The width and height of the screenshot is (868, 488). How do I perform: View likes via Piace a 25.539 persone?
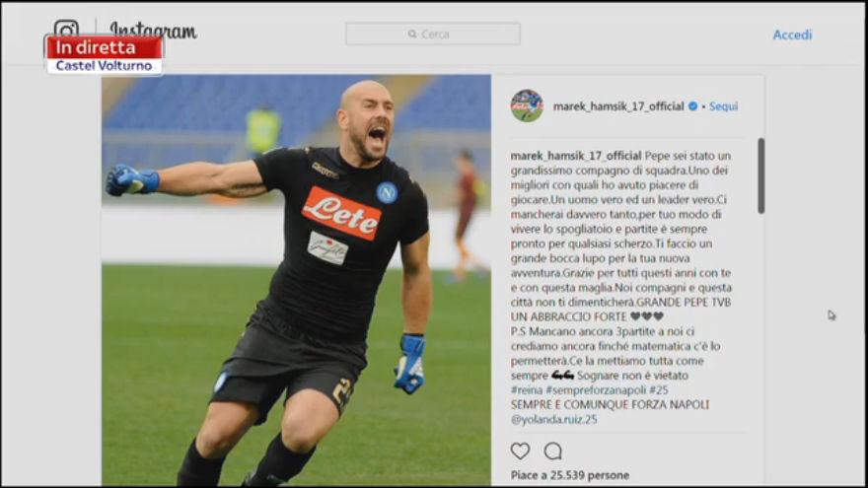[x=570, y=475]
